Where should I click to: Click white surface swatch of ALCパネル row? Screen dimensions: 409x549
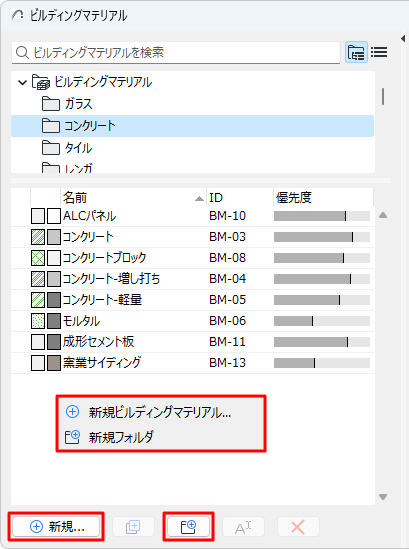point(54,216)
